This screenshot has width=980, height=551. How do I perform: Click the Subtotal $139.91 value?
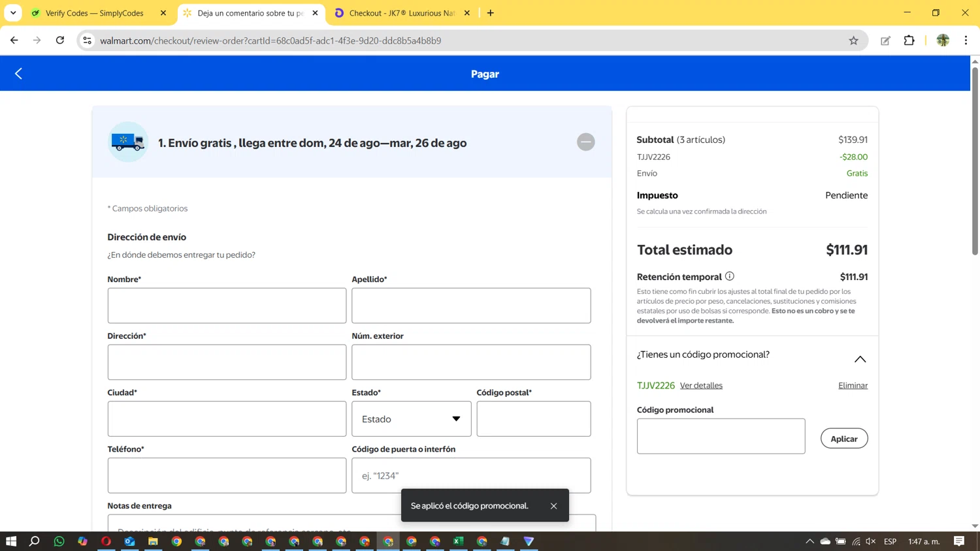click(x=853, y=140)
